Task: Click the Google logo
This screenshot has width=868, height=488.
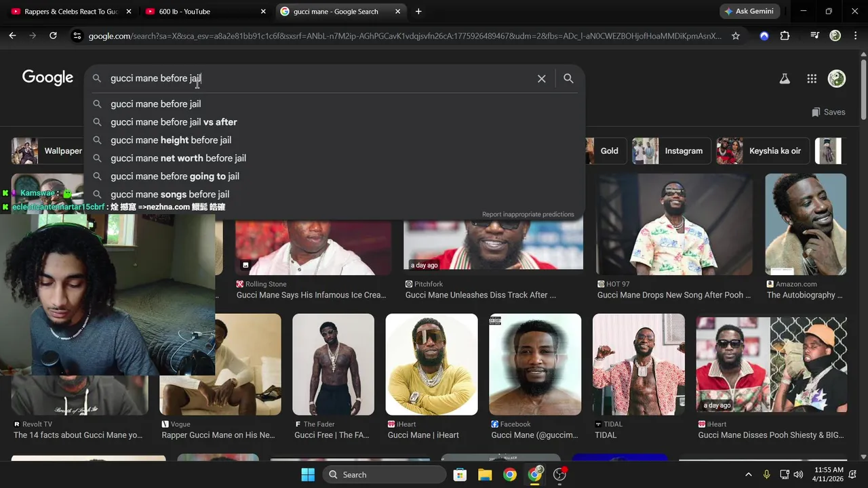Action: coord(47,78)
